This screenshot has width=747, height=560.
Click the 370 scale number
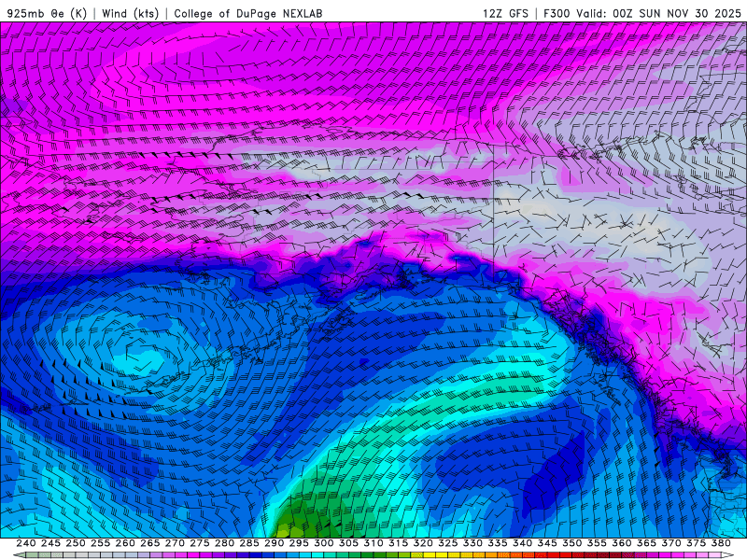(x=670, y=543)
